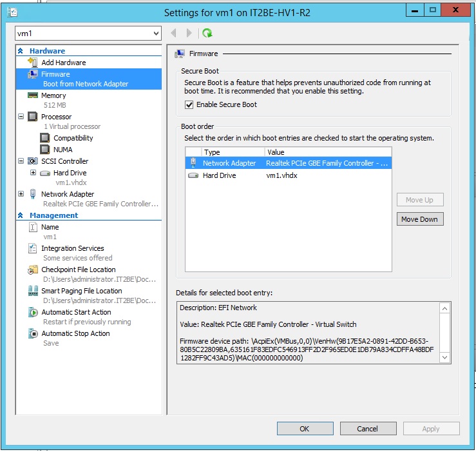
Task: Maximize the settings window
Action: pos(433,10)
